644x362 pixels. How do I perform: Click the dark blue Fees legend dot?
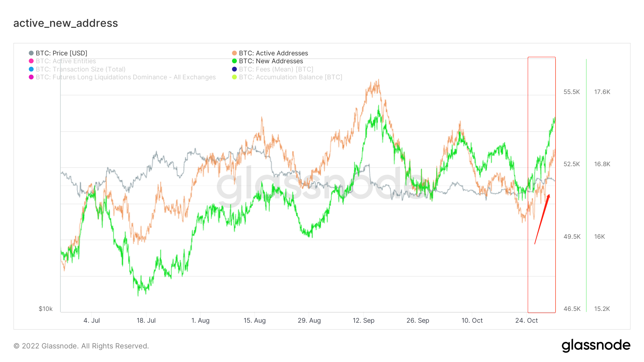[x=234, y=69]
